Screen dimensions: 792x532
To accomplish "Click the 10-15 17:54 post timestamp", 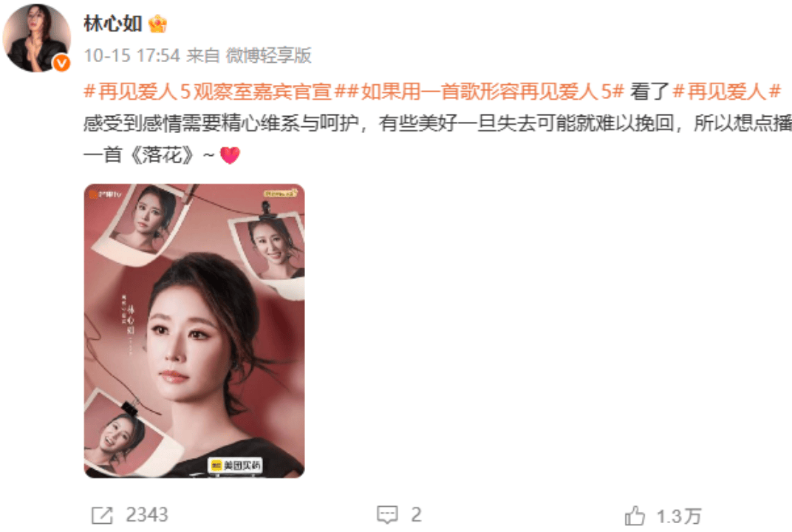I will click(132, 55).
